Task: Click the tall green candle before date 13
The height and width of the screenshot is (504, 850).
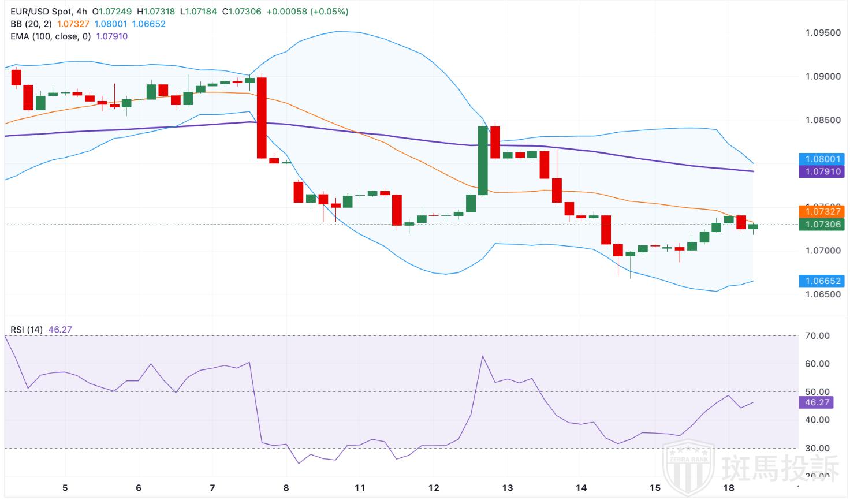Action: (483, 160)
